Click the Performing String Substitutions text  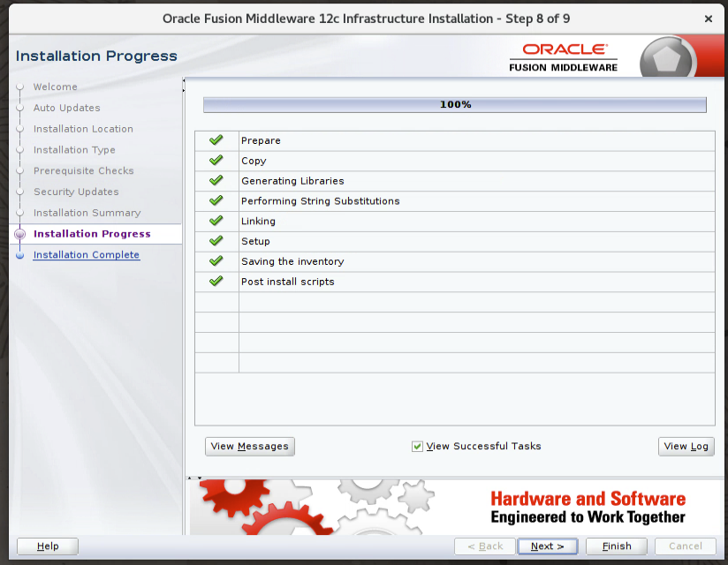point(321,201)
